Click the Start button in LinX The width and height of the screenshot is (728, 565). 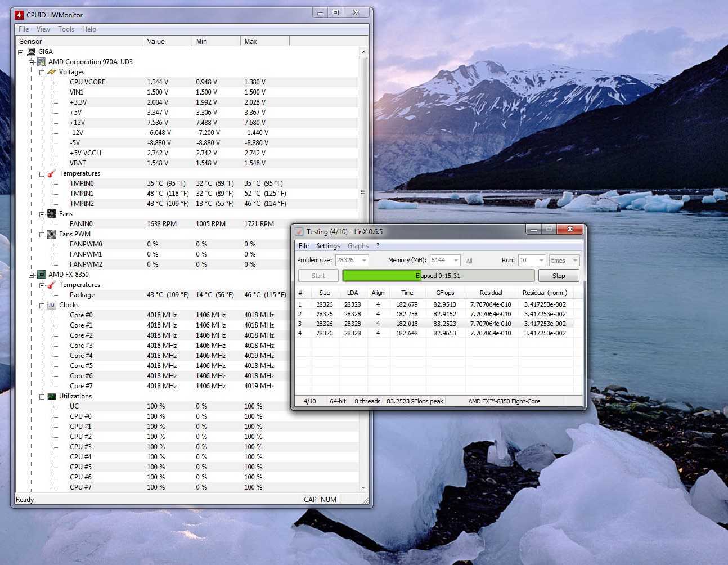318,276
